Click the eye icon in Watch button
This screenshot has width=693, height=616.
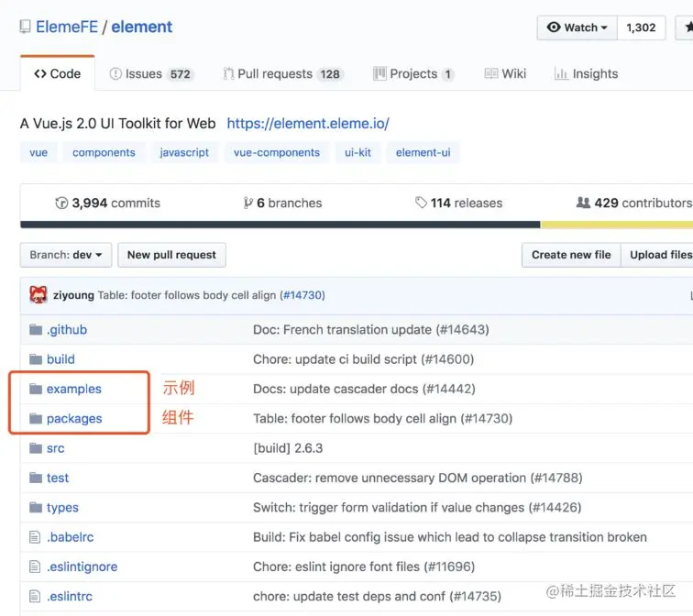click(x=554, y=27)
